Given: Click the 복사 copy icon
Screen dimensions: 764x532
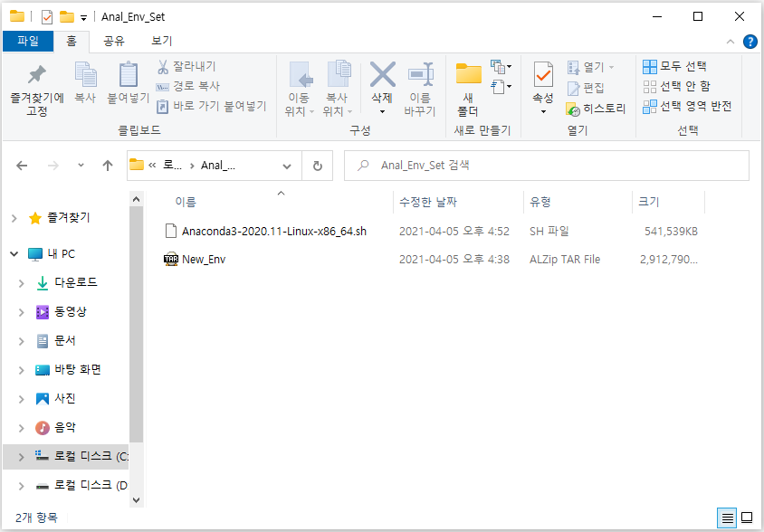Looking at the screenshot, I should pyautogui.click(x=85, y=81).
